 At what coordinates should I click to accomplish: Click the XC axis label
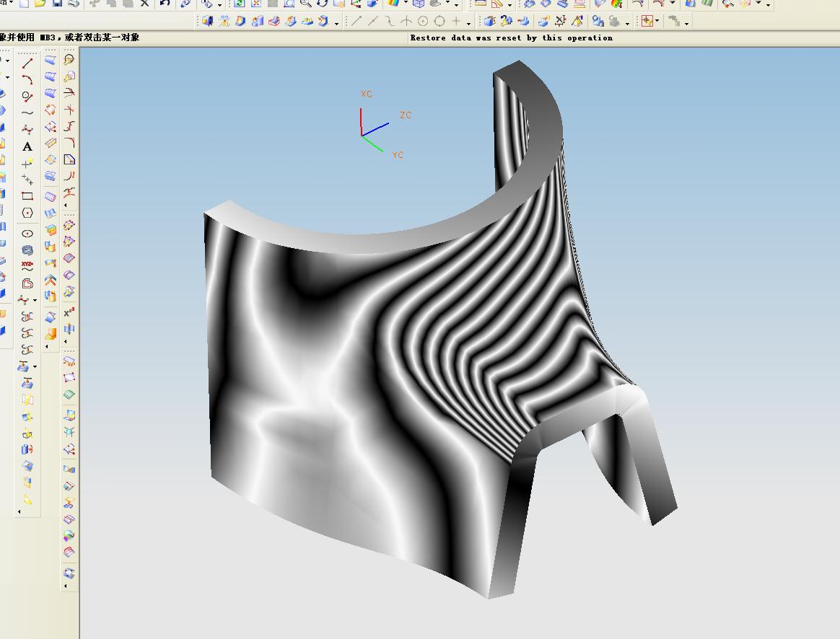coord(367,94)
